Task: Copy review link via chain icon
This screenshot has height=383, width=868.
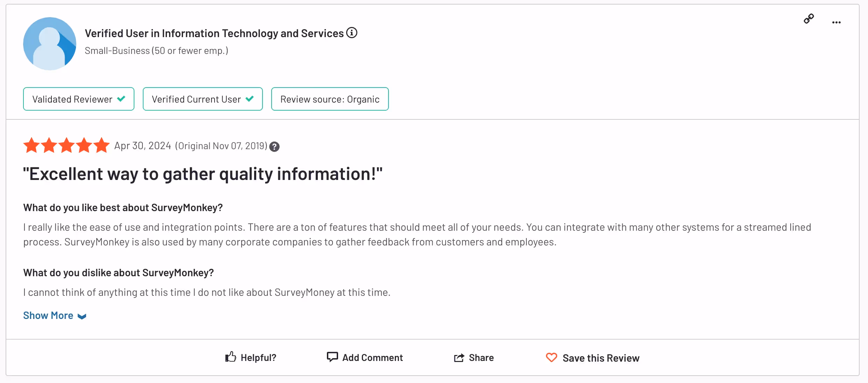Action: [x=808, y=19]
